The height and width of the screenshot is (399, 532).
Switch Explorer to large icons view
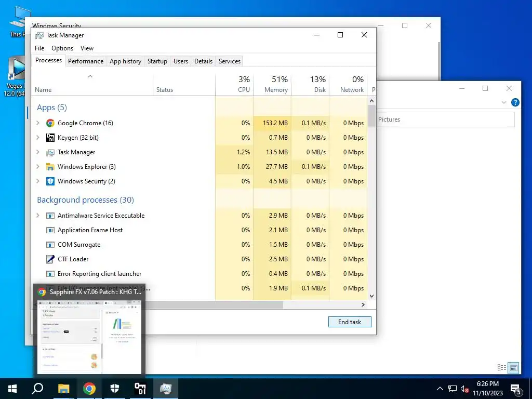[514, 367]
